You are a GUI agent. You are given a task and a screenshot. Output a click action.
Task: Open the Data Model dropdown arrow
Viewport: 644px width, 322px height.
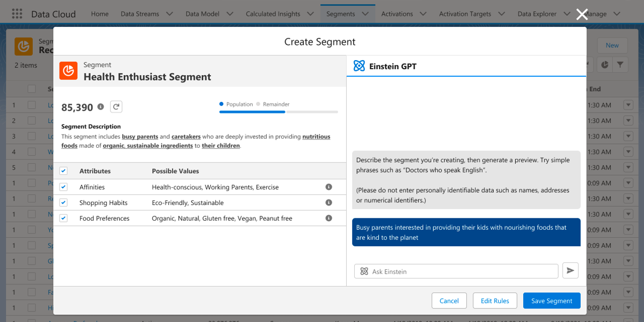coord(230,14)
